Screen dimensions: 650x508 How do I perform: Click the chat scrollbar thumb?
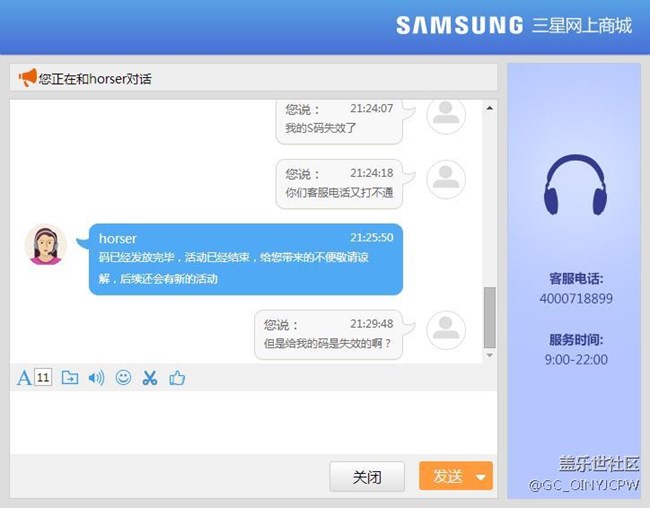pyautogui.click(x=490, y=317)
